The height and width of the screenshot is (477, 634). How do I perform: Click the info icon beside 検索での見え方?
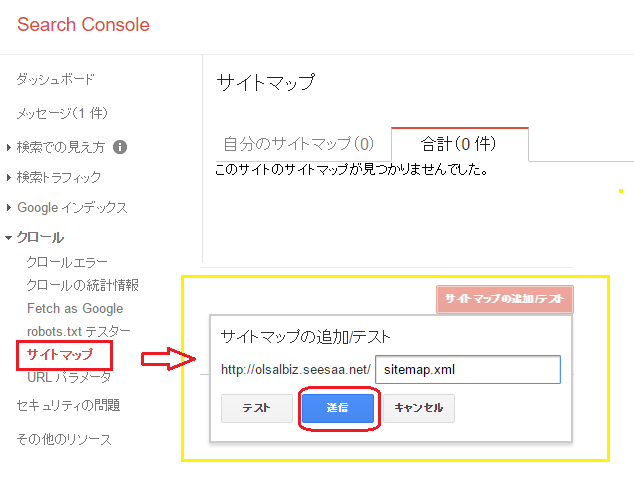point(120,147)
